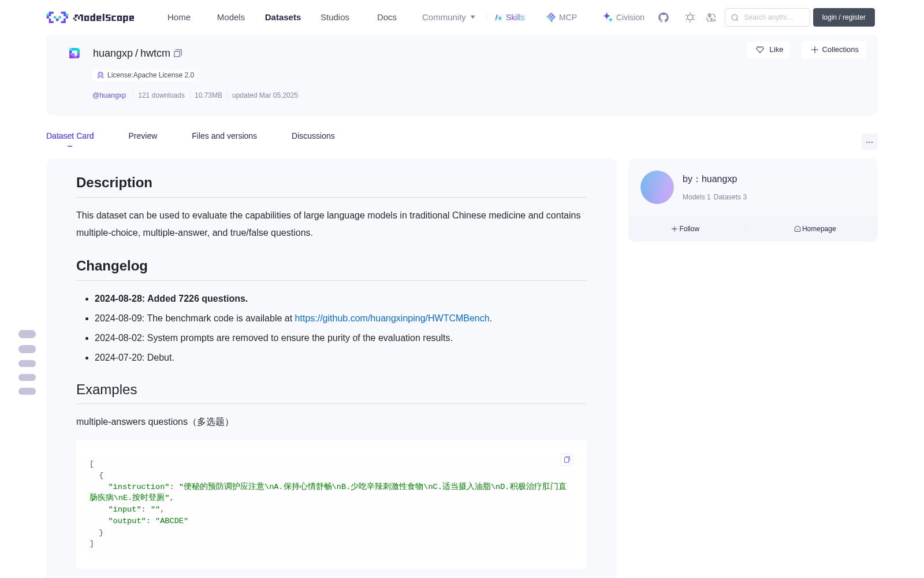Like this dataset

tap(769, 50)
